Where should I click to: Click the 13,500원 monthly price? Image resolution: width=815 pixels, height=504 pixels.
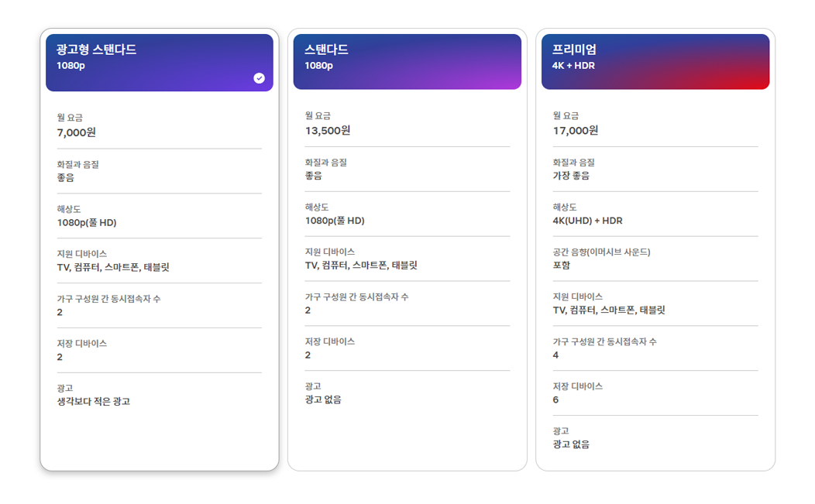point(328,130)
